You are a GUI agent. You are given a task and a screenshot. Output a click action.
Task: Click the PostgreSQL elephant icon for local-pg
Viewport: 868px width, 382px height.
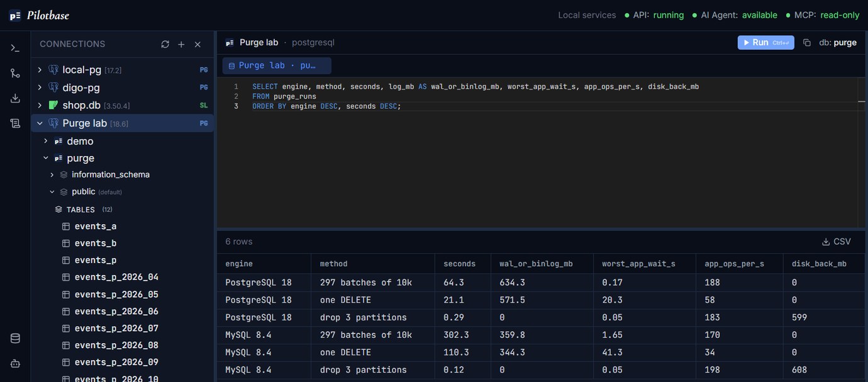click(x=53, y=70)
